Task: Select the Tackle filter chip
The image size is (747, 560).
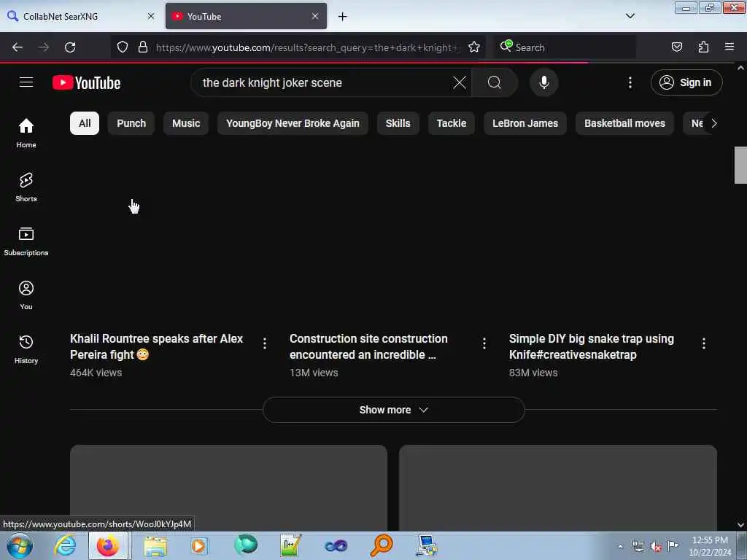Action: coord(451,123)
